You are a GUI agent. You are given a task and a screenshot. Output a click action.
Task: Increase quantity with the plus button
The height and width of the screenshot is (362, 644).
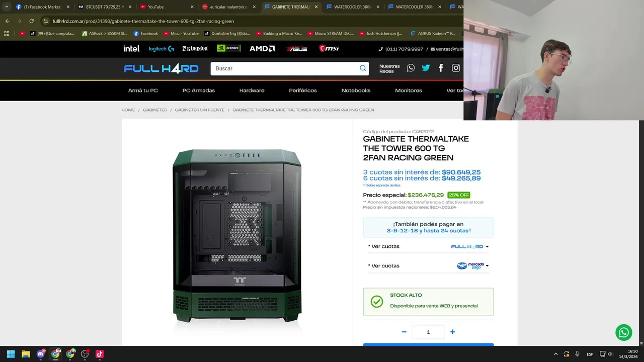452,332
